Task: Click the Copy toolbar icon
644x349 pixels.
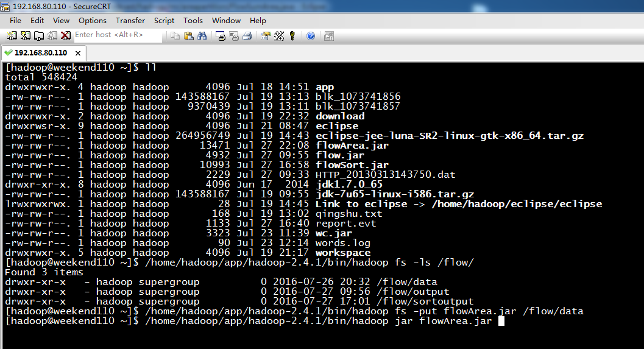Action: pos(175,36)
